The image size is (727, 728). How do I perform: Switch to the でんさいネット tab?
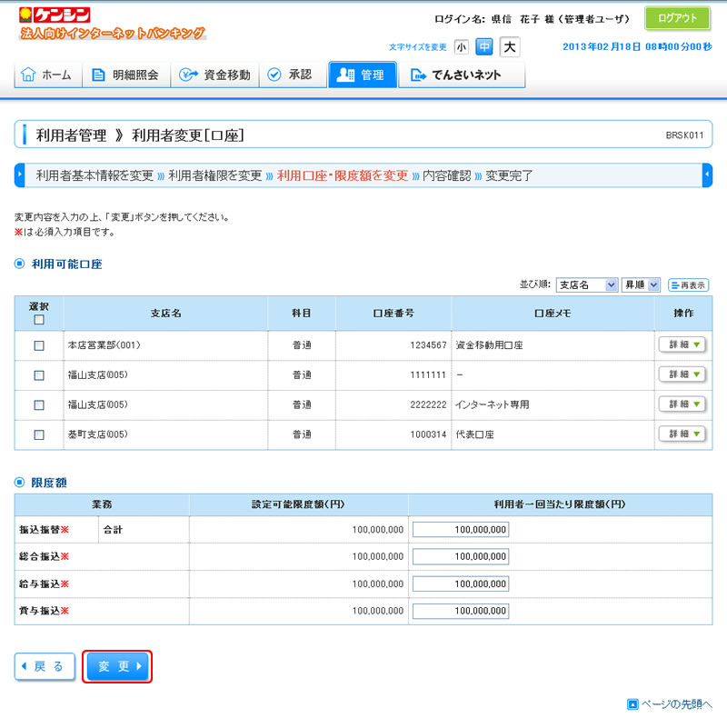coord(461,75)
